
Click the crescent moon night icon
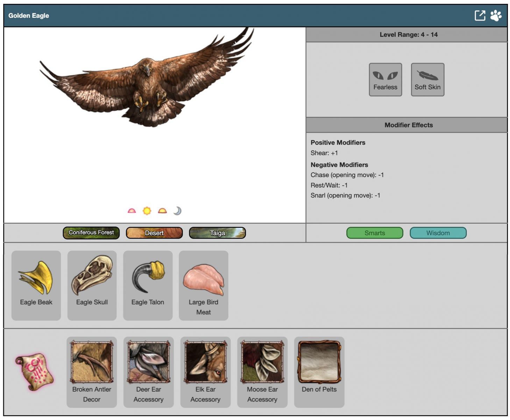pos(177,211)
